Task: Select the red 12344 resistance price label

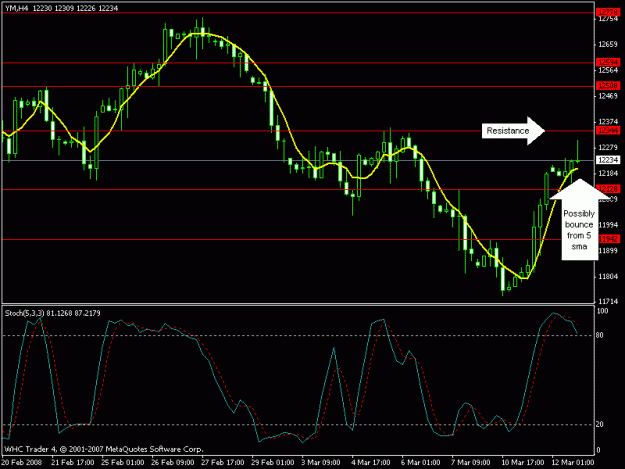Action: 608,130
